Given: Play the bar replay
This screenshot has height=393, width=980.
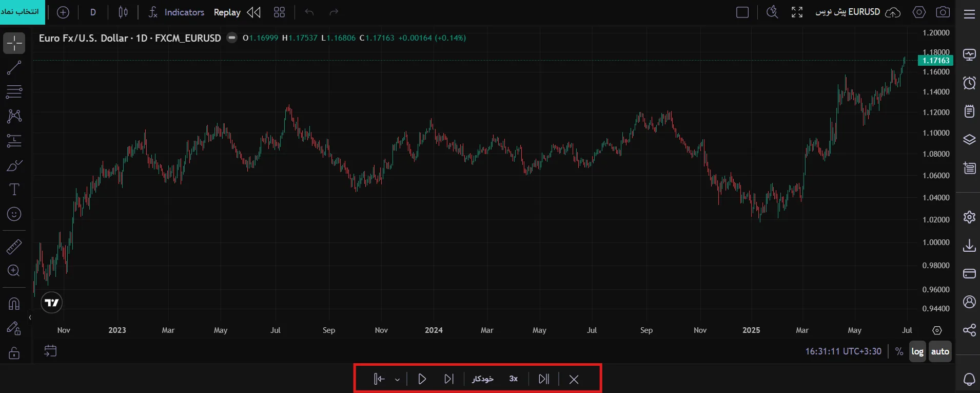Looking at the screenshot, I should 422,379.
